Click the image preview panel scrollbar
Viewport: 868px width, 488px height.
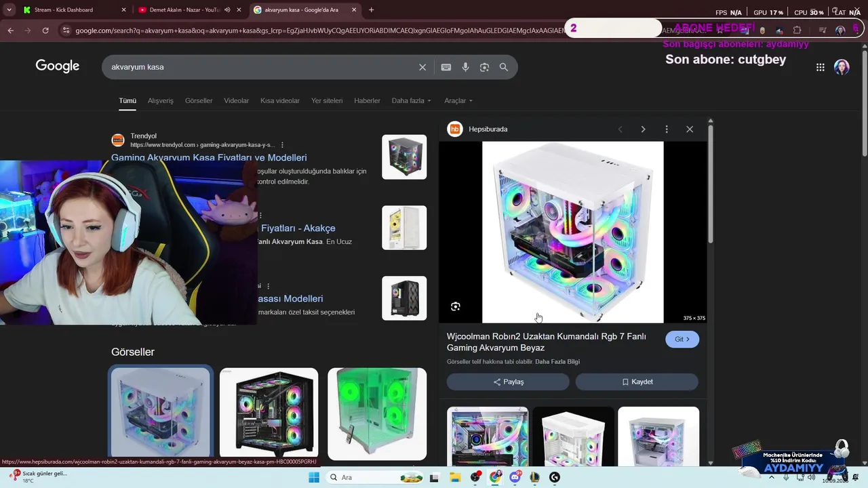pyautogui.click(x=710, y=183)
